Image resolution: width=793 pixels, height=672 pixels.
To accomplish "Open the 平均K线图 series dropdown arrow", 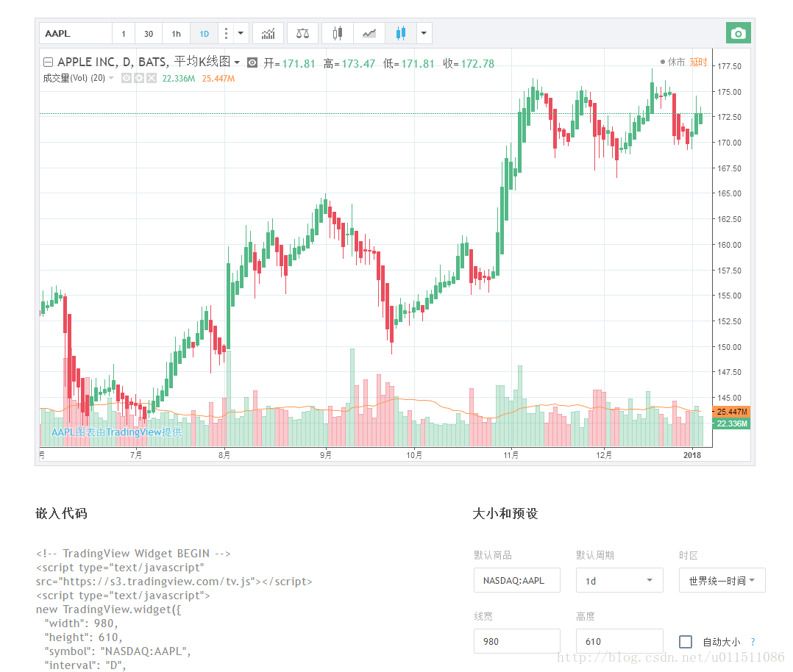I will [x=237, y=62].
